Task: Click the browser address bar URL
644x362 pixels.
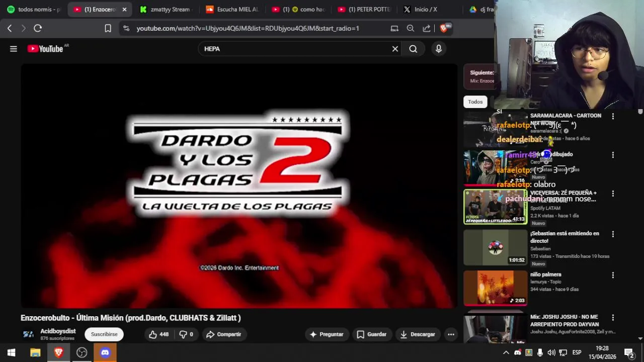Action: point(248,28)
